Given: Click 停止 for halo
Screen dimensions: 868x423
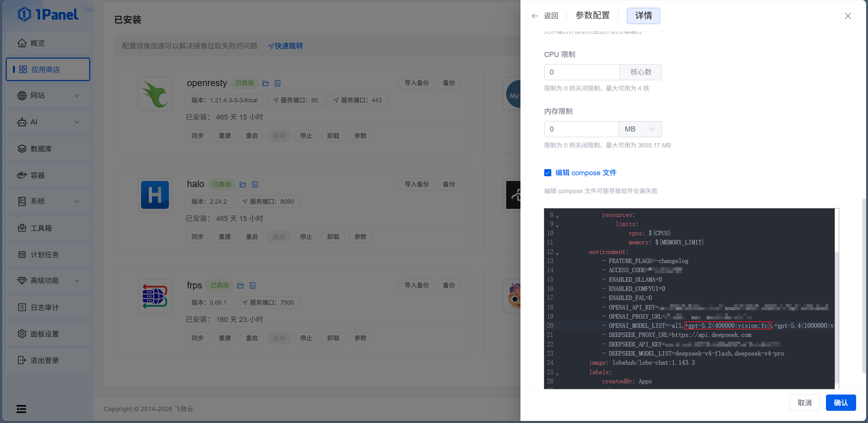Looking at the screenshot, I should point(306,237).
